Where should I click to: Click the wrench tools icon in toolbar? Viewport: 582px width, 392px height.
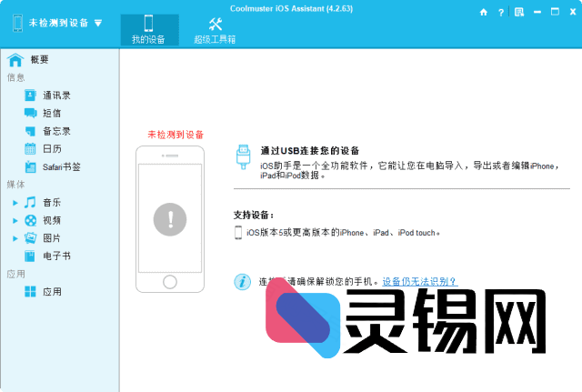pyautogui.click(x=216, y=25)
